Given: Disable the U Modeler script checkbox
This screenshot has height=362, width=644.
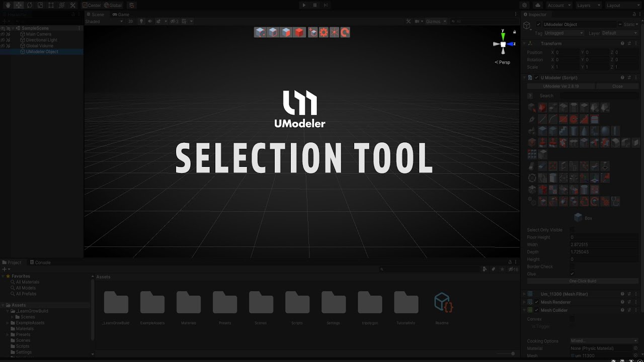Looking at the screenshot, I should click(x=536, y=77).
